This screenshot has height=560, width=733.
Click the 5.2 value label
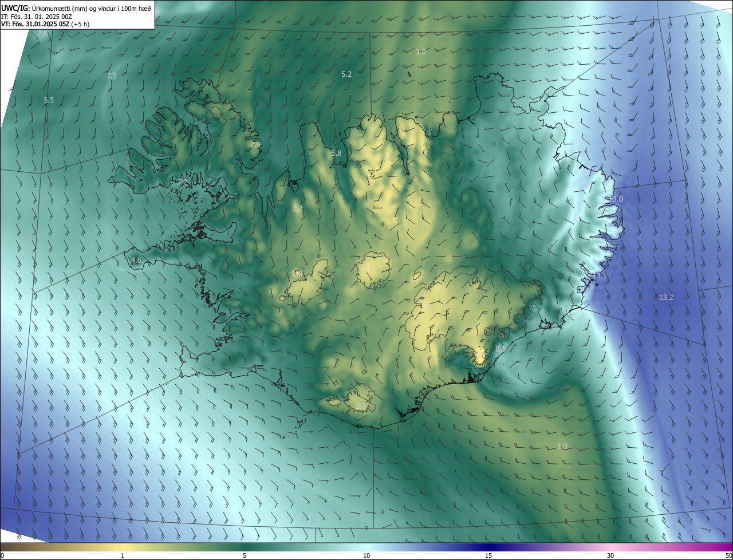pos(346,74)
